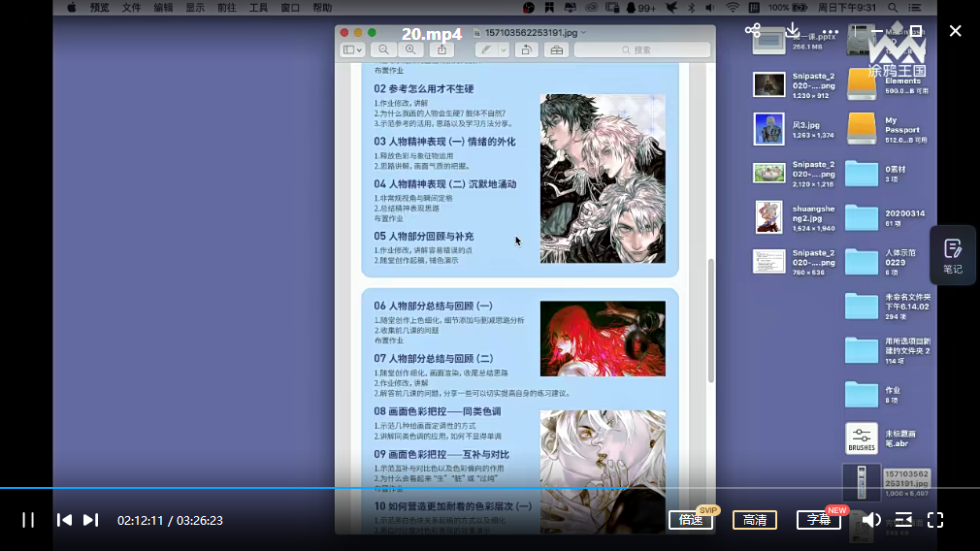Share the video using share icon

[x=753, y=31]
